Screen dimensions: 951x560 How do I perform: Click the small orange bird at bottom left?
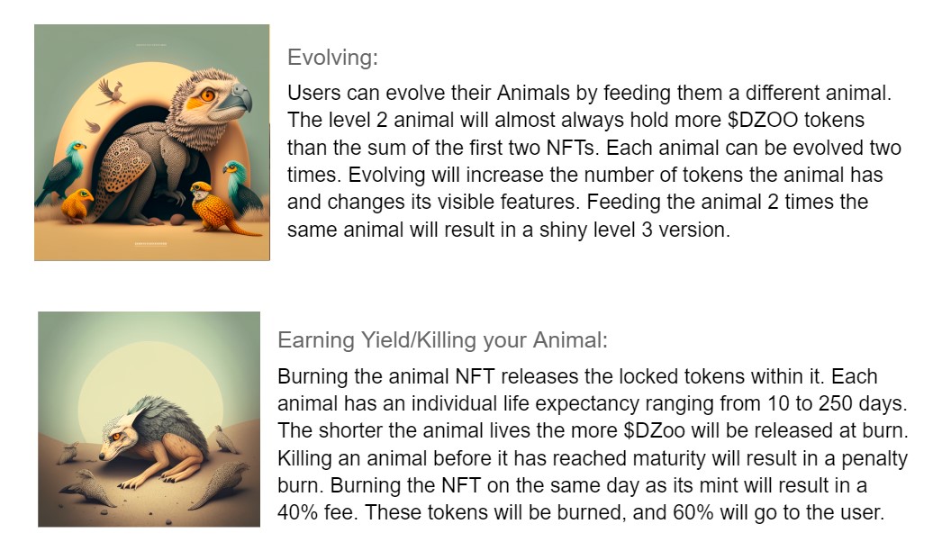pyautogui.click(x=76, y=206)
